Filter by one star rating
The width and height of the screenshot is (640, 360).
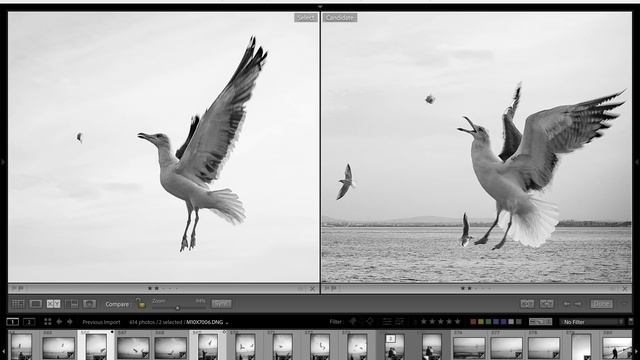(424, 322)
